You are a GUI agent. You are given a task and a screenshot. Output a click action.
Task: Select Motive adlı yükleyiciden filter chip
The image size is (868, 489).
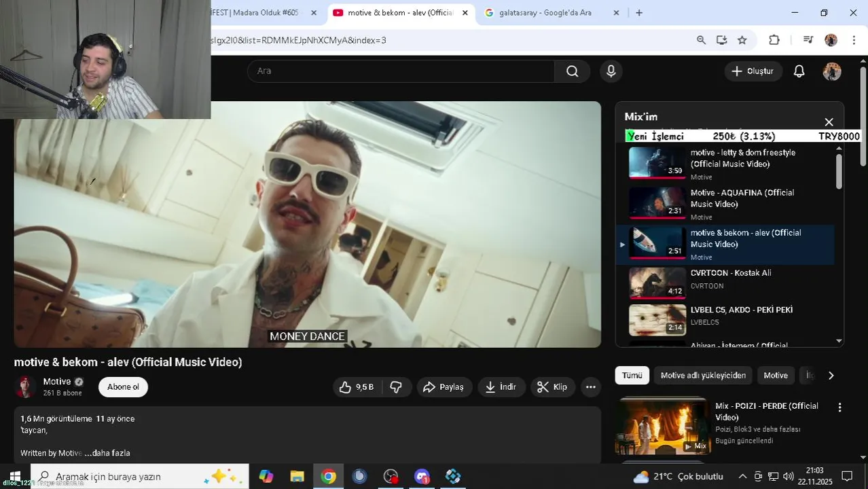[x=703, y=376]
